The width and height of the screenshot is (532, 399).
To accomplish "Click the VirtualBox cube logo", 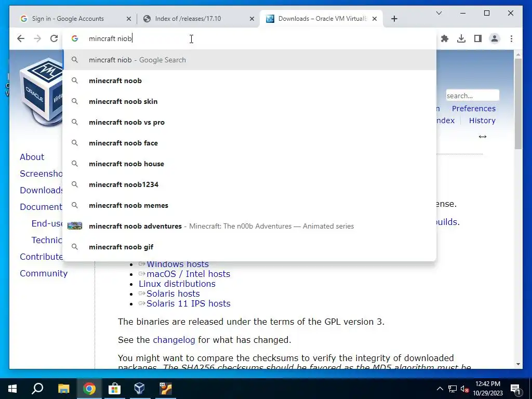I will (x=42, y=91).
